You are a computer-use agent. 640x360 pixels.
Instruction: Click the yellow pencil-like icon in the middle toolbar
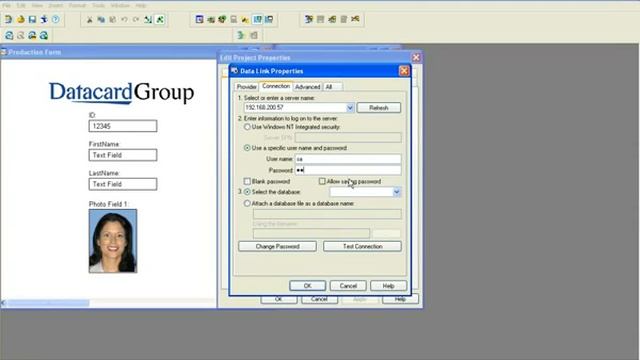pos(245,19)
